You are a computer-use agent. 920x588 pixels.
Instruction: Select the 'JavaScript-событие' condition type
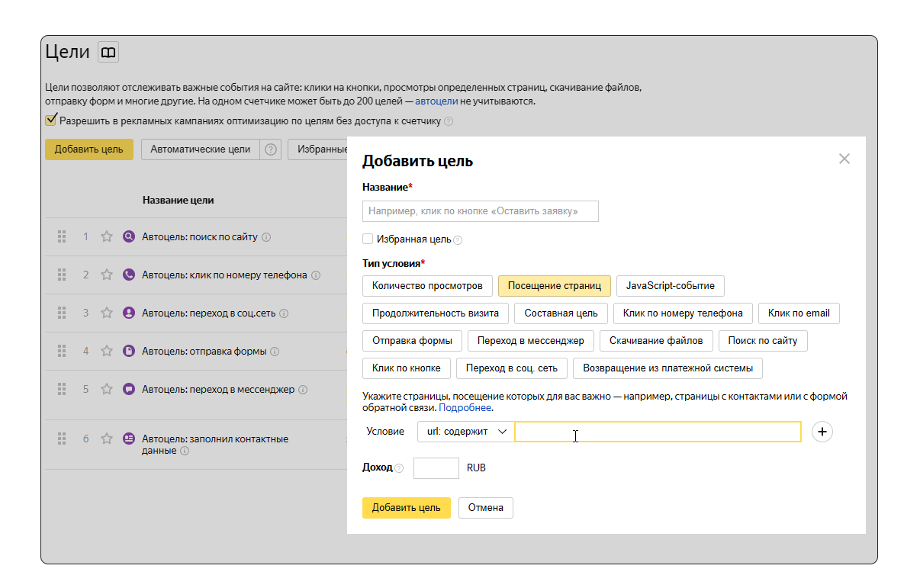pyautogui.click(x=670, y=286)
